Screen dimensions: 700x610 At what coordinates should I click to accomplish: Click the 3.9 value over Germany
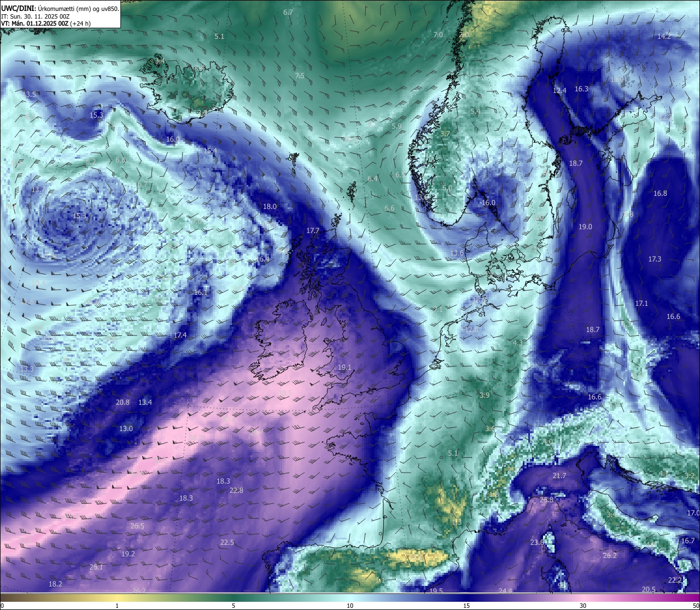[x=485, y=395]
